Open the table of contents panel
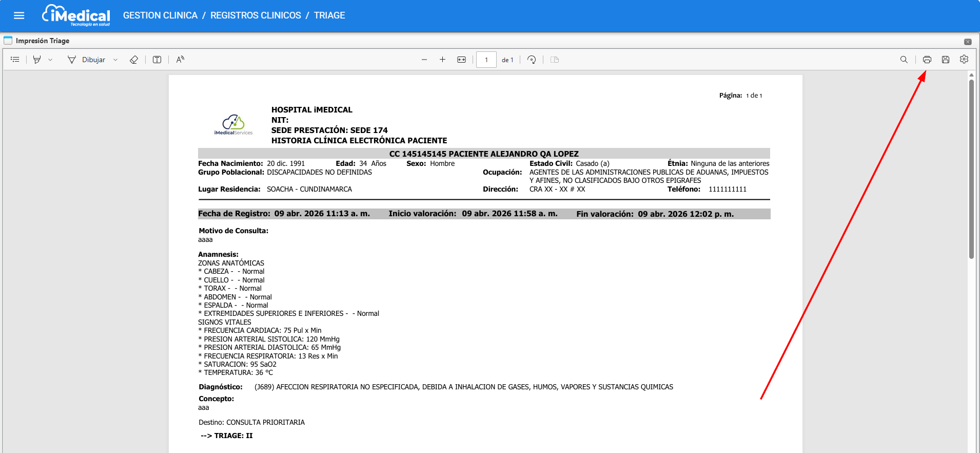Image resolution: width=980 pixels, height=453 pixels. pos(15,60)
